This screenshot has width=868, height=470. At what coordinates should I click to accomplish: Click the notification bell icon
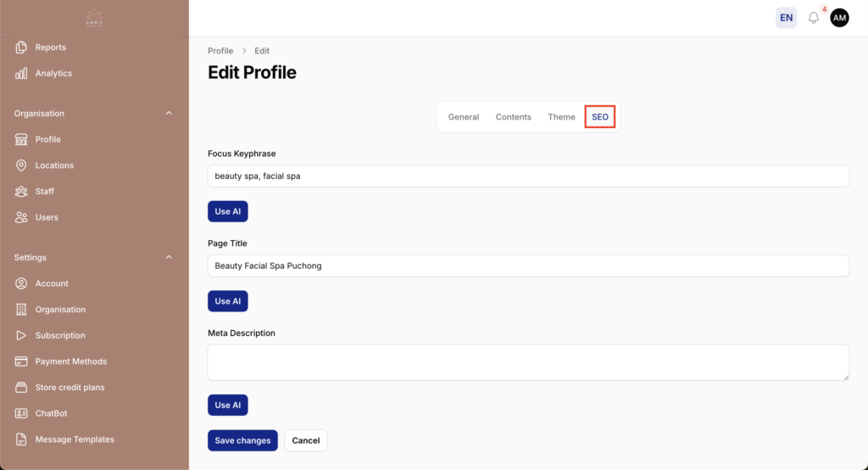click(814, 18)
